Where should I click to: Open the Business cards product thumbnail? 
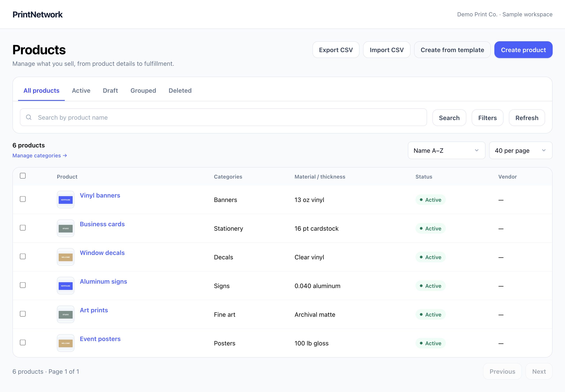tap(66, 228)
